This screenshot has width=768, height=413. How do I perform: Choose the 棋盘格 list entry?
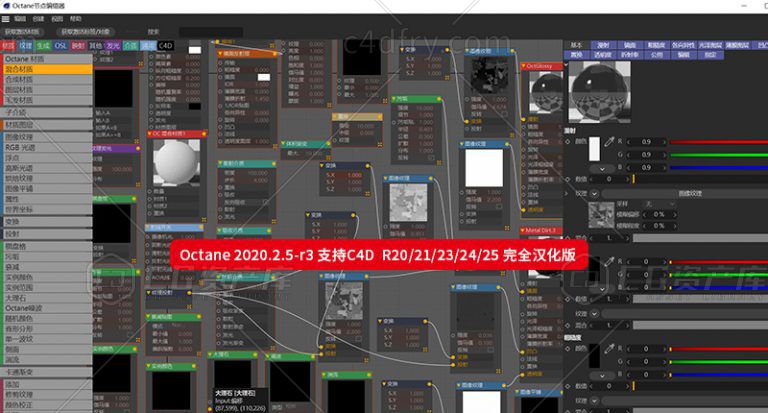point(47,246)
